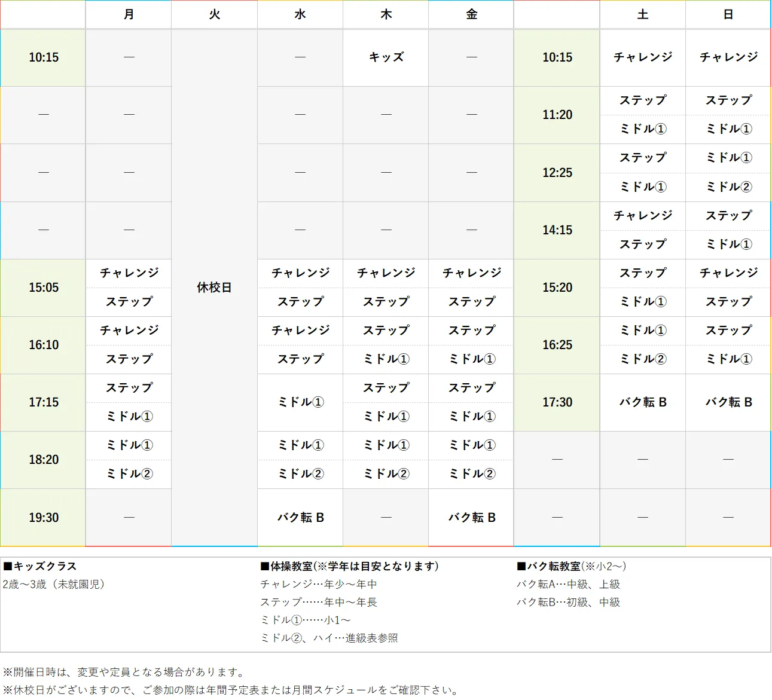Click the 土 column header
772x700 pixels.
click(642, 14)
